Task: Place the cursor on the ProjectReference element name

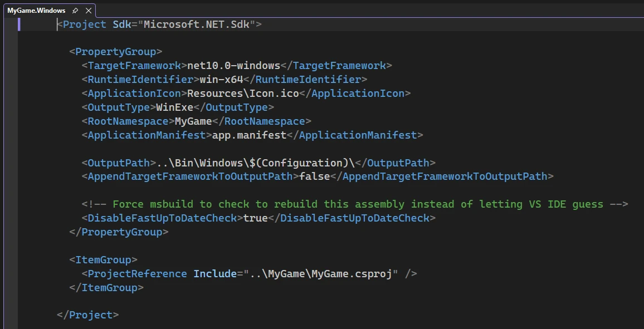Action: tap(137, 274)
